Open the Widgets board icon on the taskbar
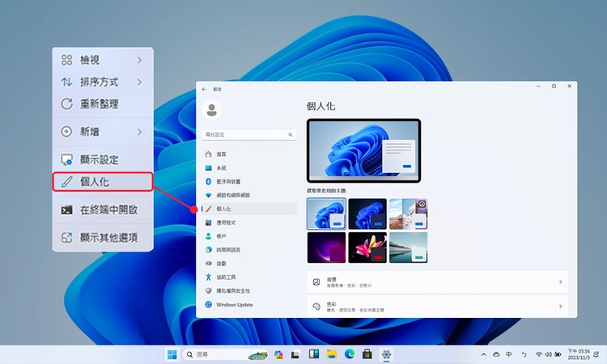Image resolution: width=607 pixels, height=364 pixels. (x=314, y=354)
